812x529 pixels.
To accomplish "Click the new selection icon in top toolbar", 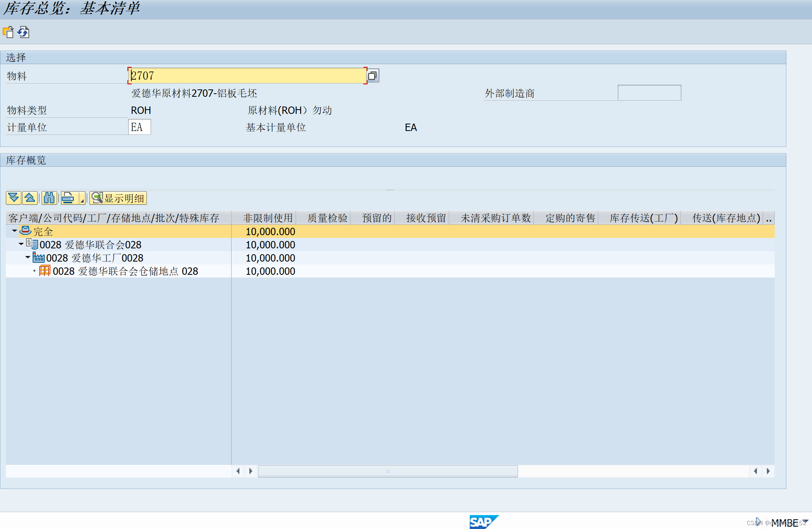I will point(8,32).
